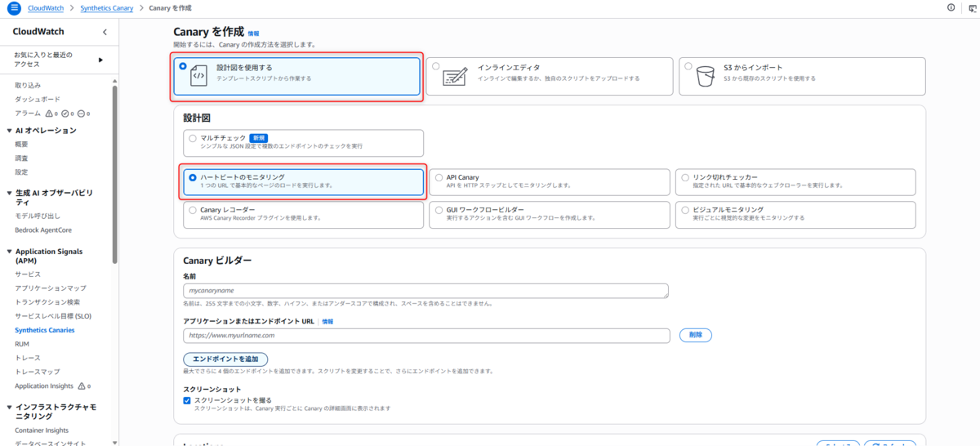Click the 新規 badge next to マルチチェック

click(x=259, y=138)
